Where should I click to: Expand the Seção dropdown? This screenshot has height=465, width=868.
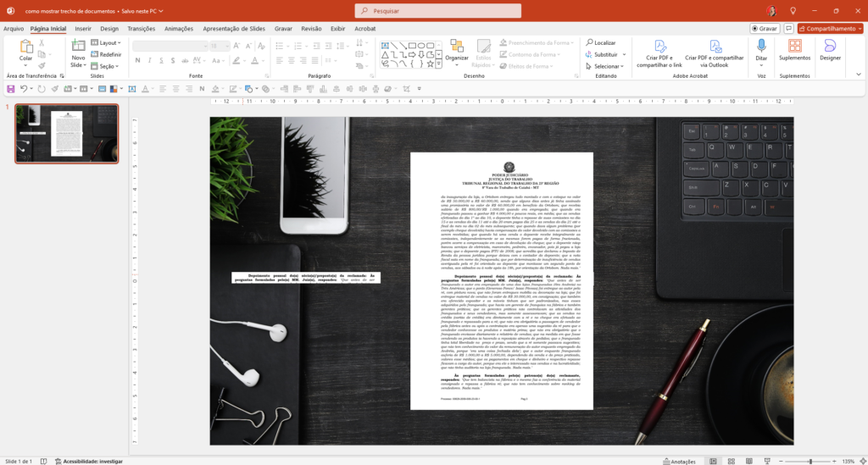(x=108, y=66)
